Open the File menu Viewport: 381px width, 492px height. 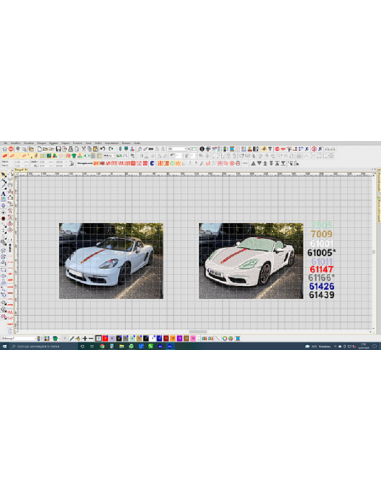point(5,143)
